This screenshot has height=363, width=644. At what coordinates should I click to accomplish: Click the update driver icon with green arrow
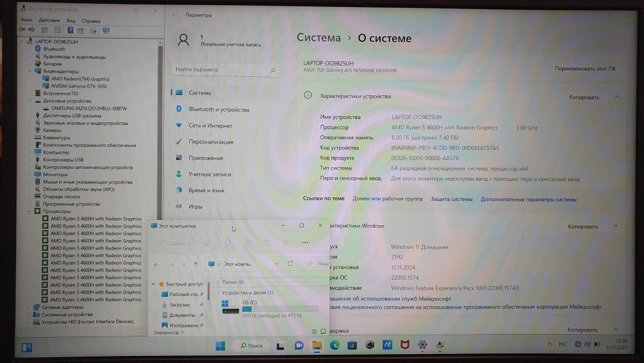[x=93, y=30]
